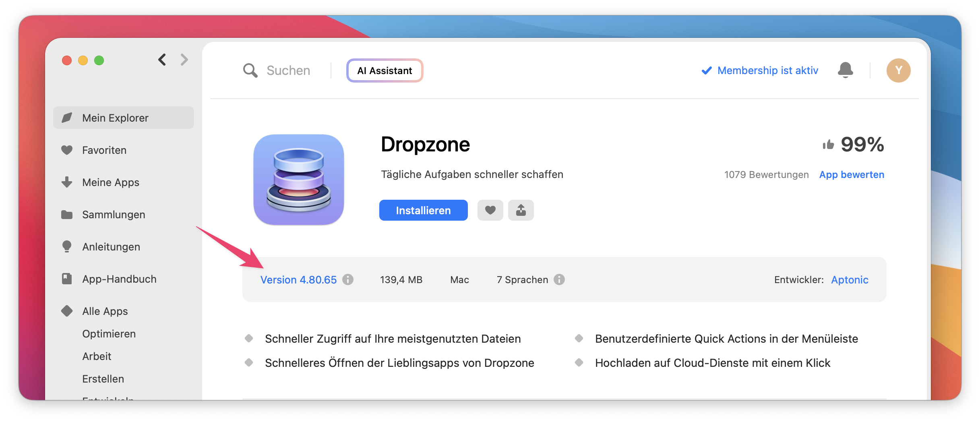Click the Mac platform text
Screen dimensions: 980x422
[459, 279]
